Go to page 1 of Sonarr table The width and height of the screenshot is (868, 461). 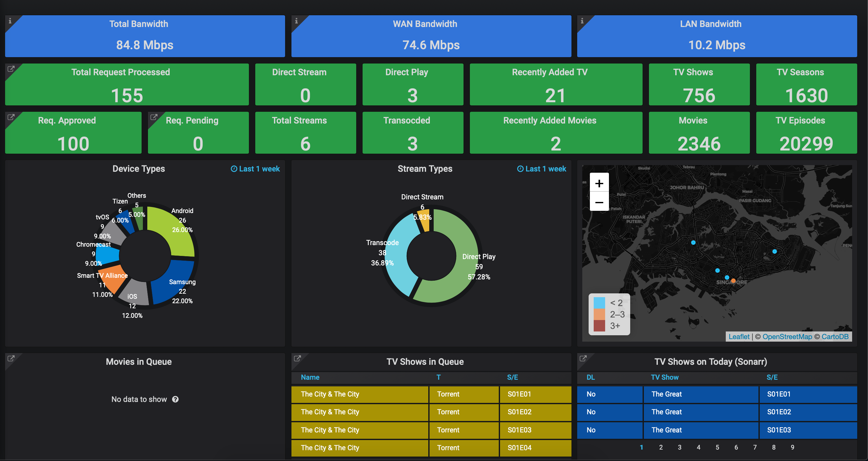[x=642, y=447]
